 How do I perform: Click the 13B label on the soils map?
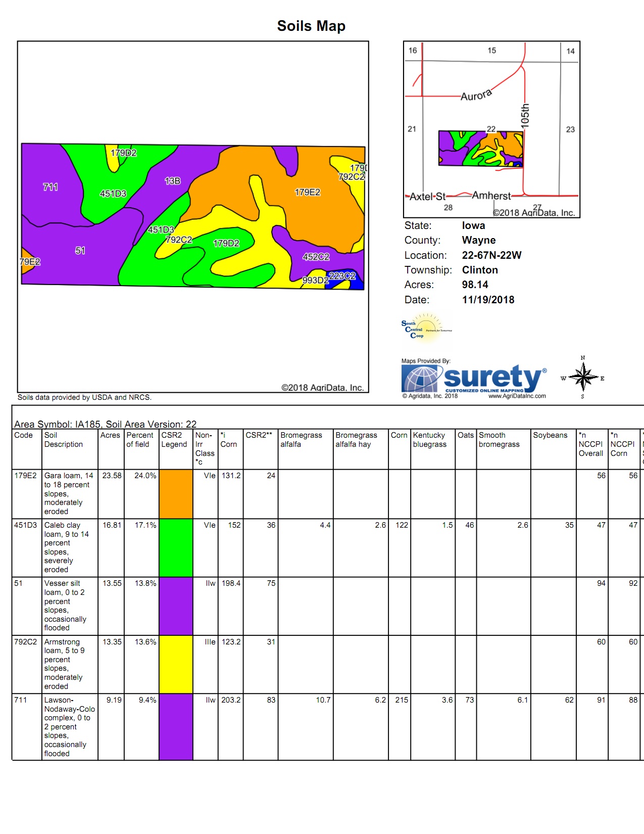172,181
